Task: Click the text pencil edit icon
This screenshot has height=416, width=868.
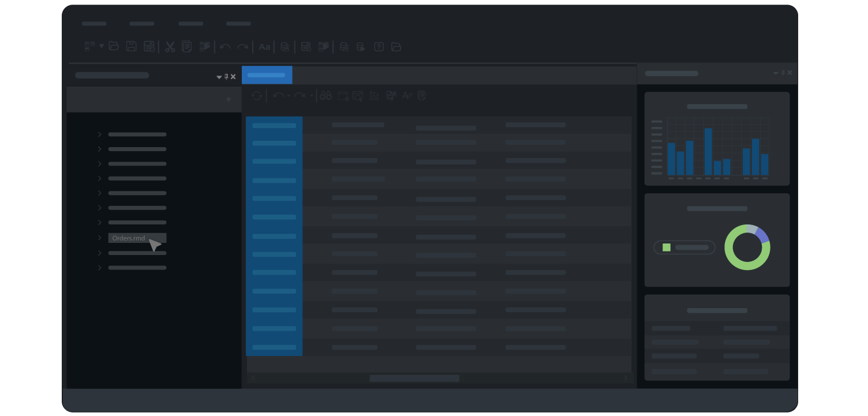Action: point(407,96)
